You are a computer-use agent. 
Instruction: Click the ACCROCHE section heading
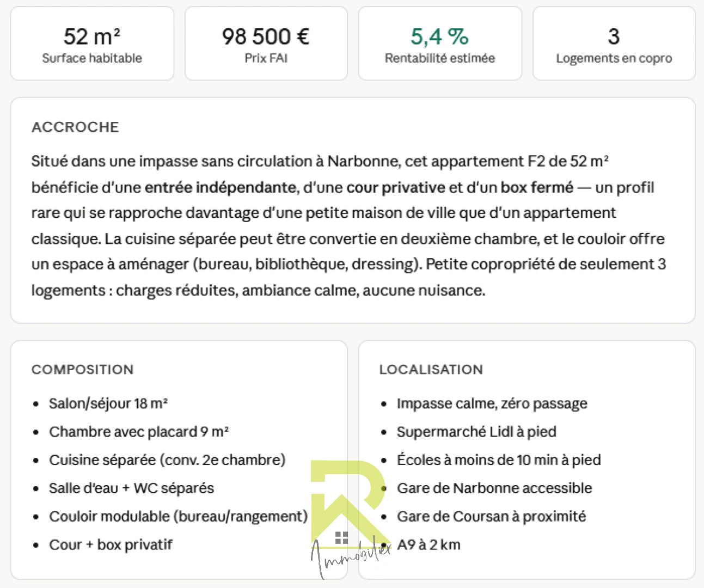tap(75, 127)
